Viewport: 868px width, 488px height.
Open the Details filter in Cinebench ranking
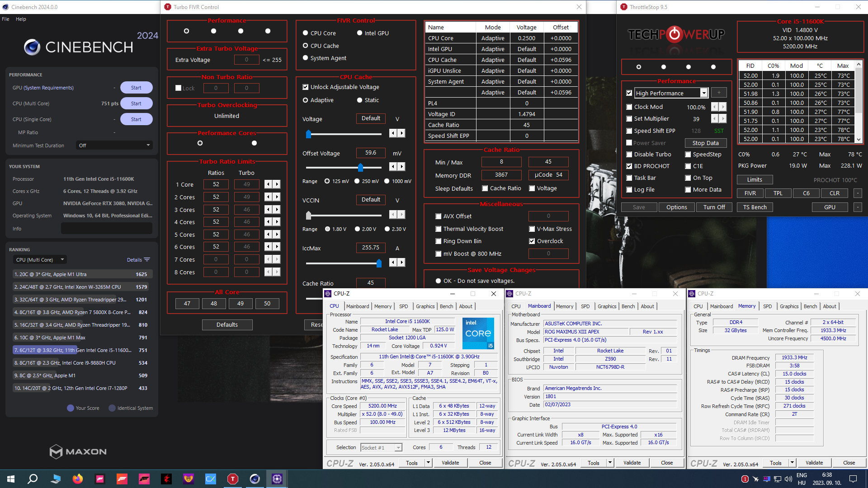pos(138,260)
